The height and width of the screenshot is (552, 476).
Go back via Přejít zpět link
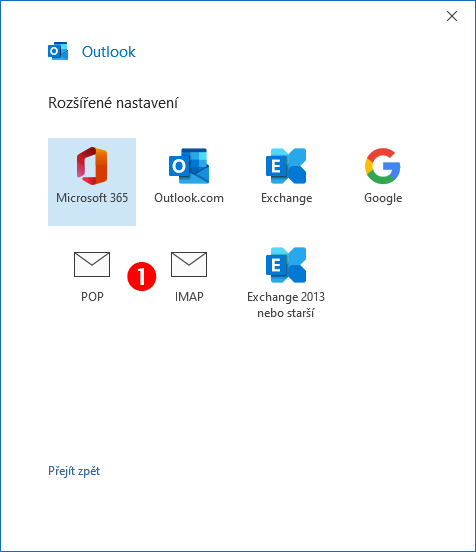(74, 471)
